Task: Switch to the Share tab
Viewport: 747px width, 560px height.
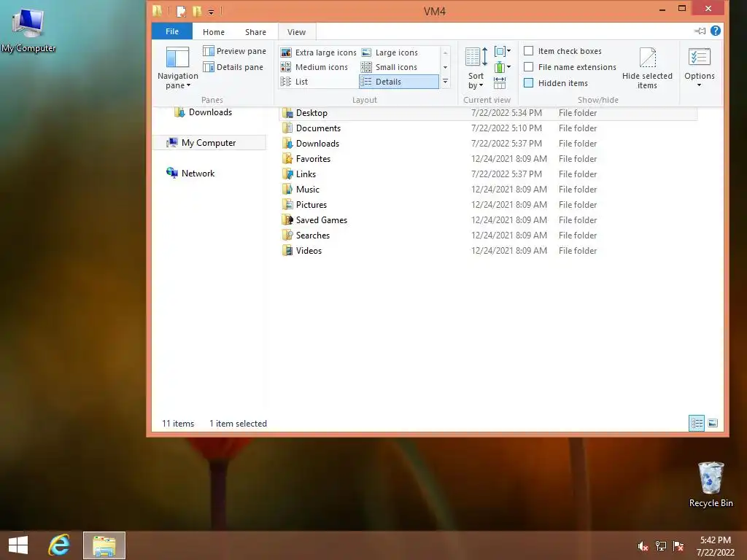Action: click(x=255, y=32)
